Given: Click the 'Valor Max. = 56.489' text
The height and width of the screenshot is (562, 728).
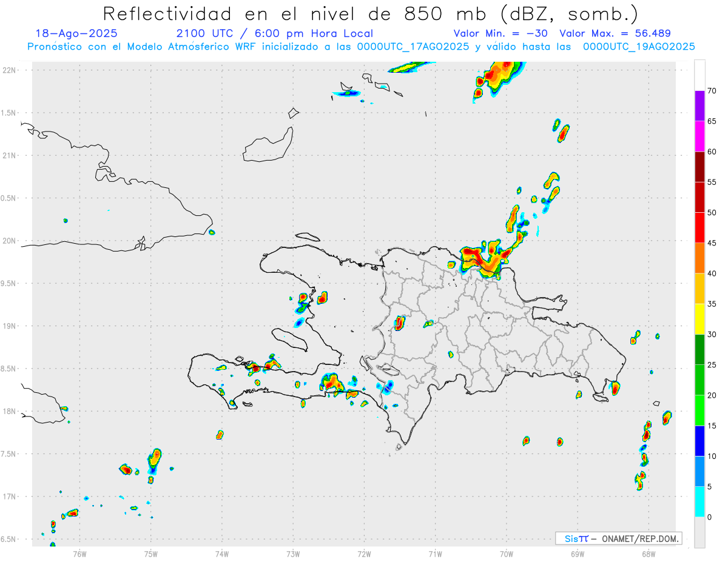Looking at the screenshot, I should [x=615, y=33].
